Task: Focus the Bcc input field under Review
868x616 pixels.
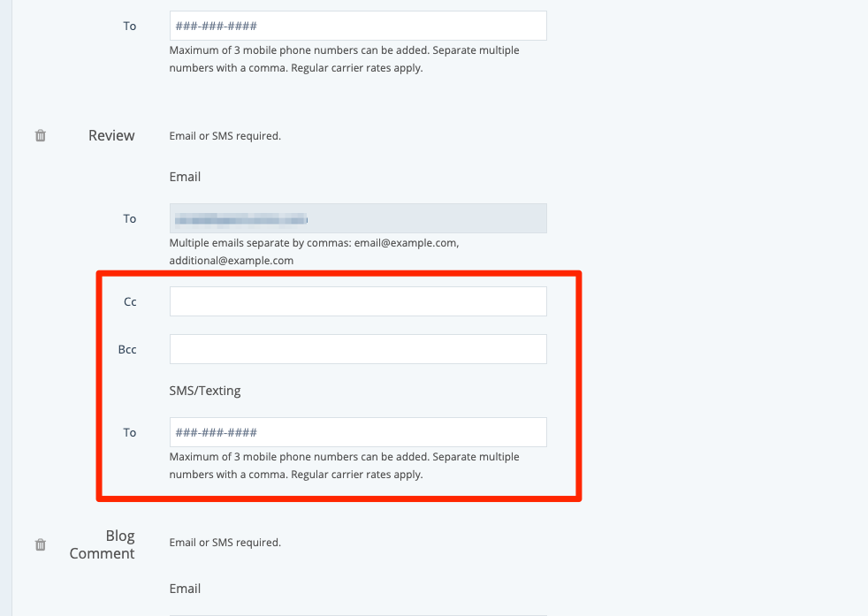Action: pos(357,349)
